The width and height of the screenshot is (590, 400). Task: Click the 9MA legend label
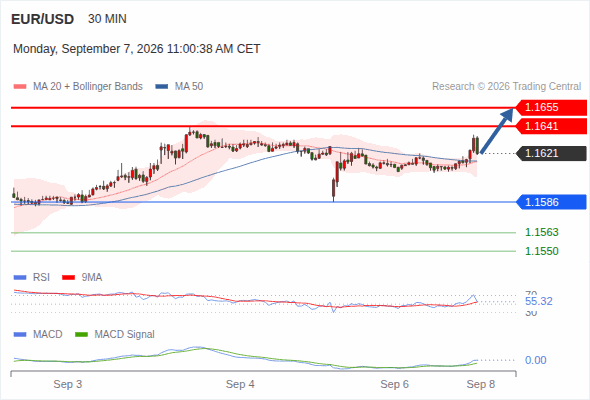click(x=92, y=278)
